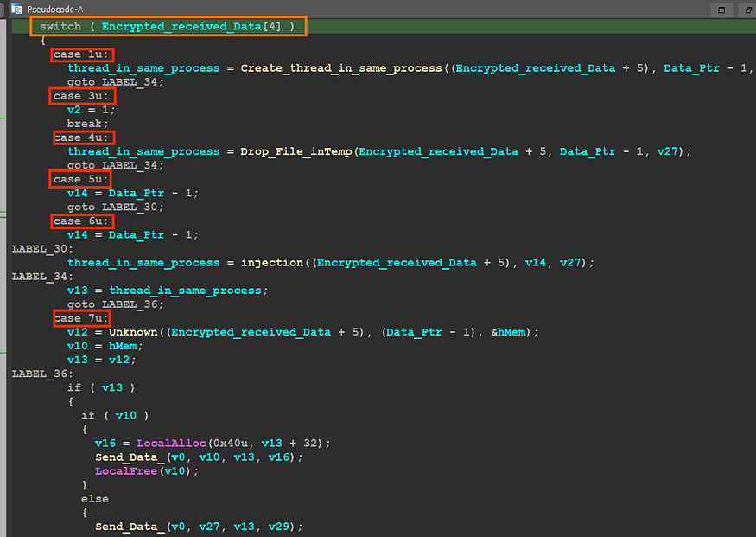Viewport: 756px width, 537px height.
Task: Click the LABEL_30: label
Action: [x=42, y=249]
